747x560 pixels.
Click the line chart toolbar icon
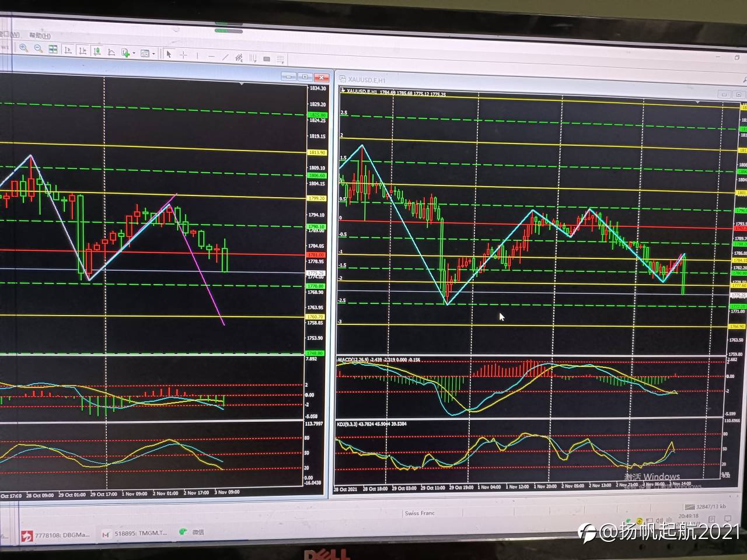111,52
